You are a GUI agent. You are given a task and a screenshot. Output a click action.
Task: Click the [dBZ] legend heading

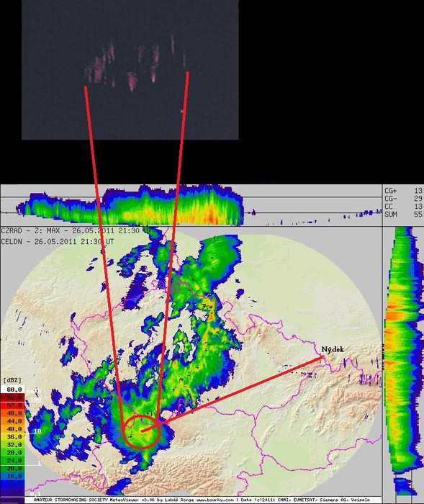[12, 380]
